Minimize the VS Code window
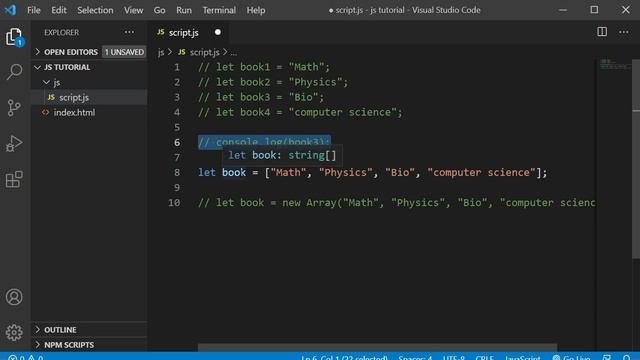The width and height of the screenshot is (640, 360). tap(563, 10)
